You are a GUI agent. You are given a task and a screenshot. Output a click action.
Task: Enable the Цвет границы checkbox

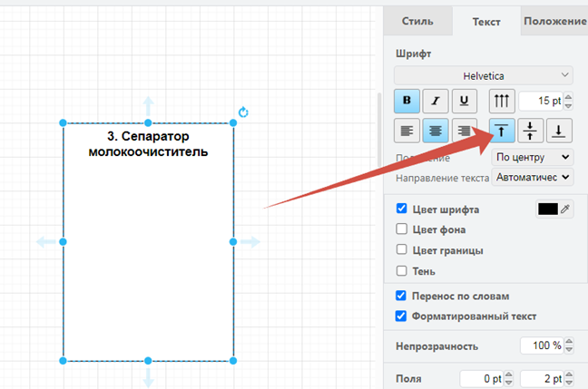click(x=402, y=249)
